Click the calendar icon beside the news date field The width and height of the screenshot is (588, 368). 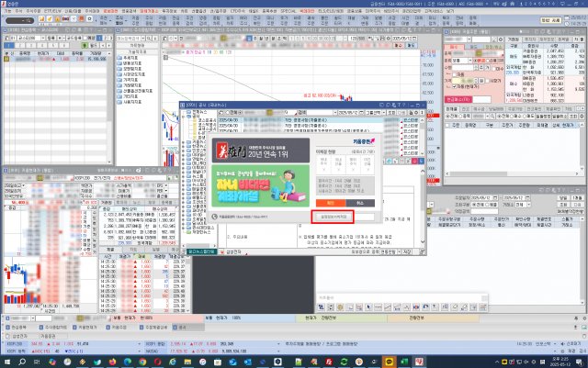361,113
